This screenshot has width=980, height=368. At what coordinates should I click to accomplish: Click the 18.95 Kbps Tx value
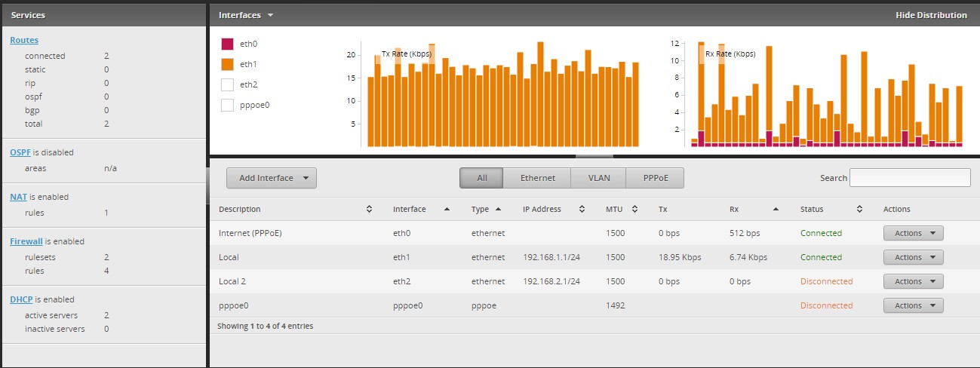[680, 257]
